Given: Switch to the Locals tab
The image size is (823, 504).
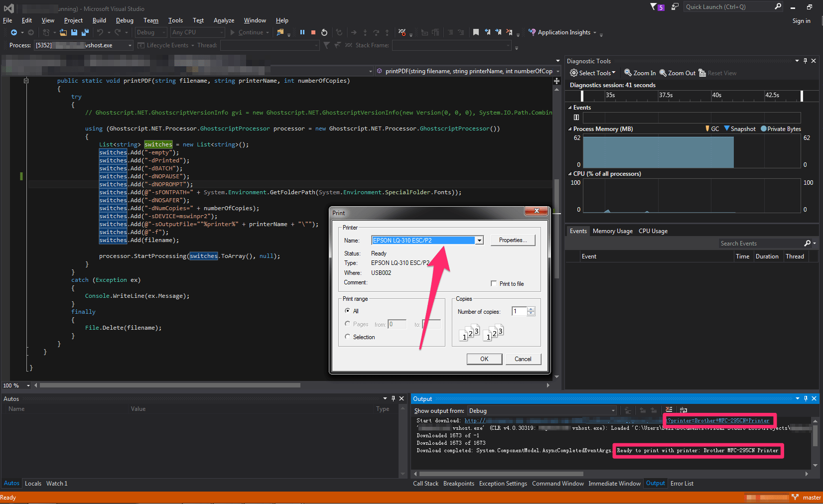Looking at the screenshot, I should [33, 484].
